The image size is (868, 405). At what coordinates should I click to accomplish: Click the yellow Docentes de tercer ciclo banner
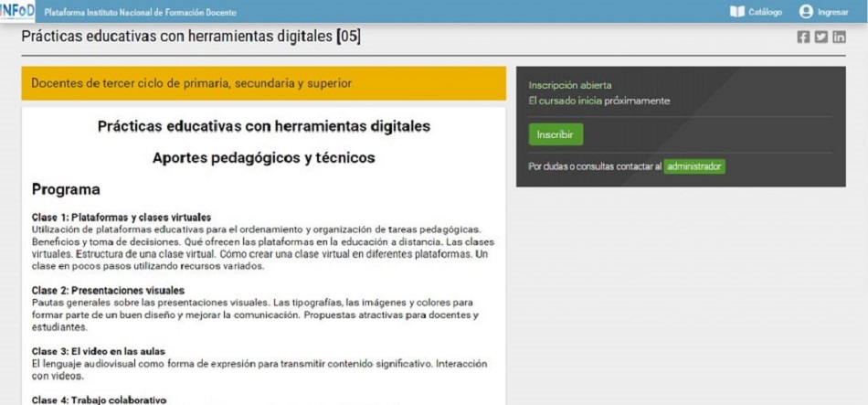coord(263,83)
